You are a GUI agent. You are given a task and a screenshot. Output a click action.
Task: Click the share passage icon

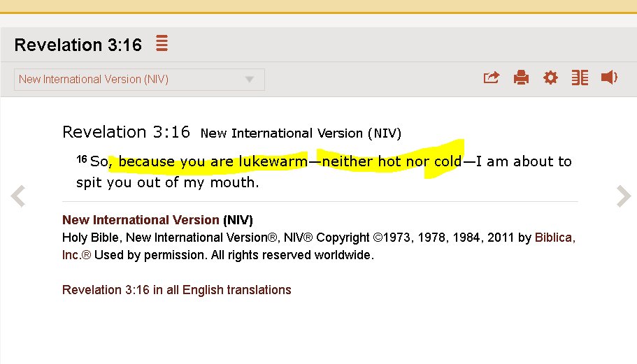491,77
